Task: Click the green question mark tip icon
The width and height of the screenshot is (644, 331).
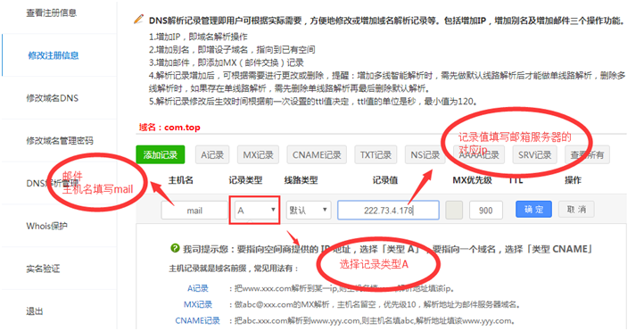Action: pos(175,248)
